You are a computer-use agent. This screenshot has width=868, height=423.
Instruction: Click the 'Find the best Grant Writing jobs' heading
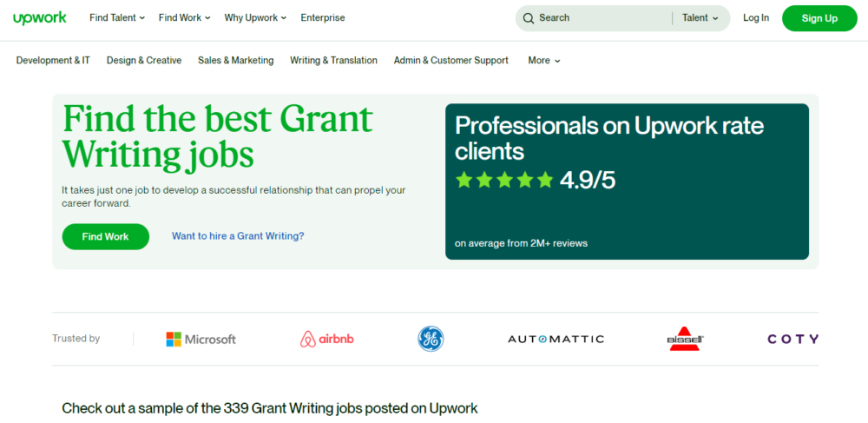(x=218, y=136)
